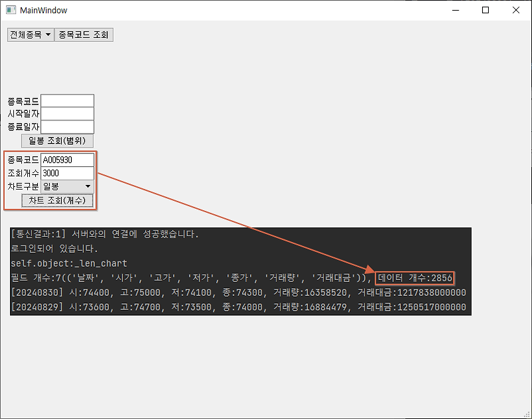Click the highlighted 데이터 개수:2856 text
This screenshot has height=419, width=532.
tap(414, 277)
